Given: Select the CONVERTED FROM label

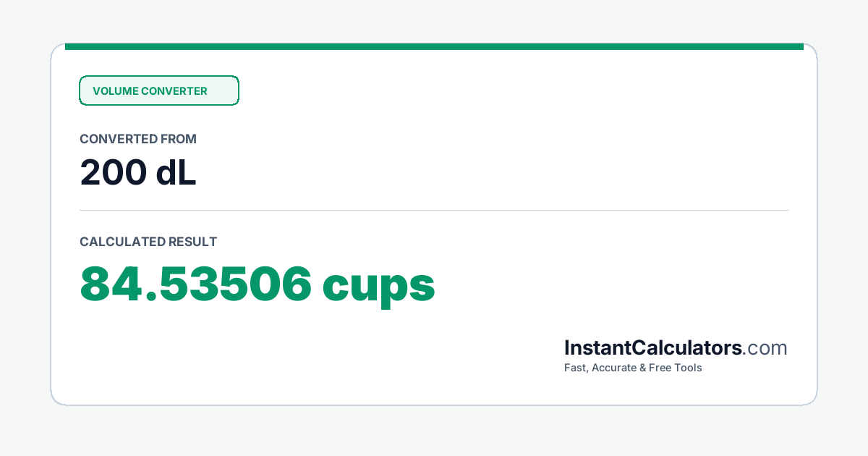Looking at the screenshot, I should (x=138, y=139).
